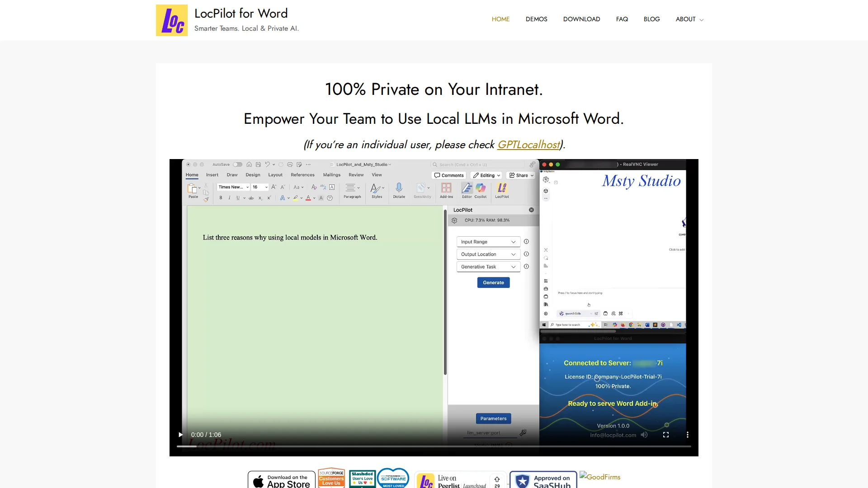Viewport: 868px width, 488px height.
Task: Open the Live on Peerlist Launchpad badge
Action: pos(460,481)
